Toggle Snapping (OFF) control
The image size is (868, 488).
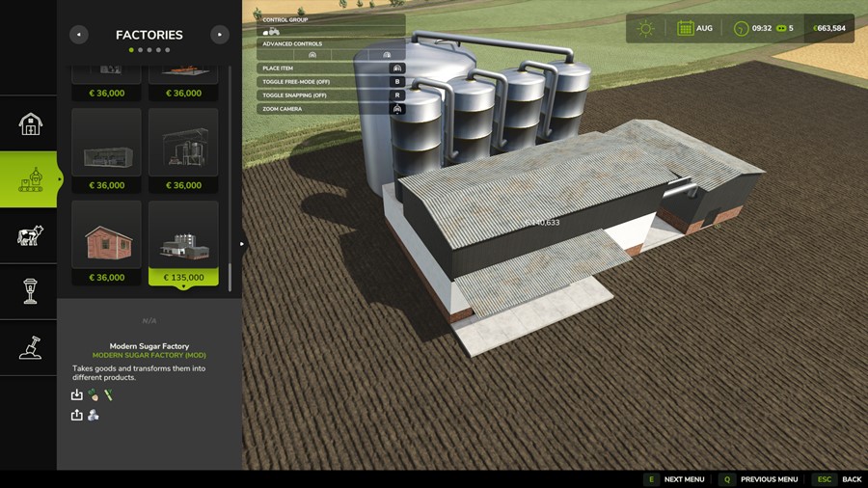[331, 95]
